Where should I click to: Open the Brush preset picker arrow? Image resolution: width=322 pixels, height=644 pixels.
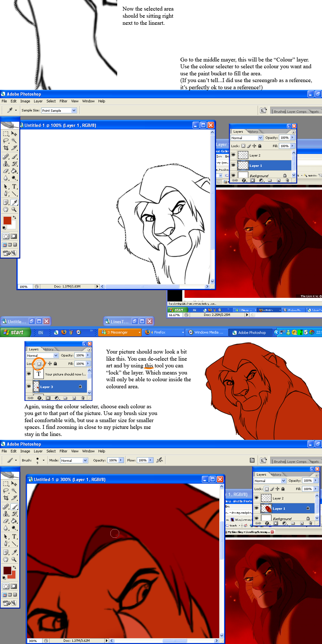point(43,460)
